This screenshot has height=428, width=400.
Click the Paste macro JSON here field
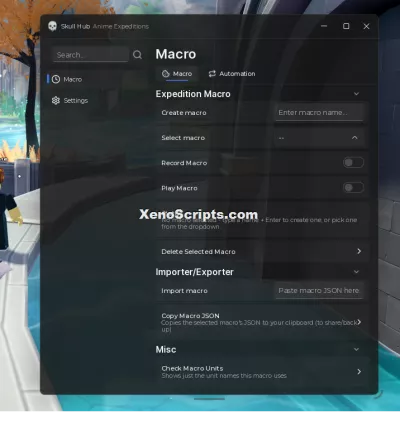point(319,290)
